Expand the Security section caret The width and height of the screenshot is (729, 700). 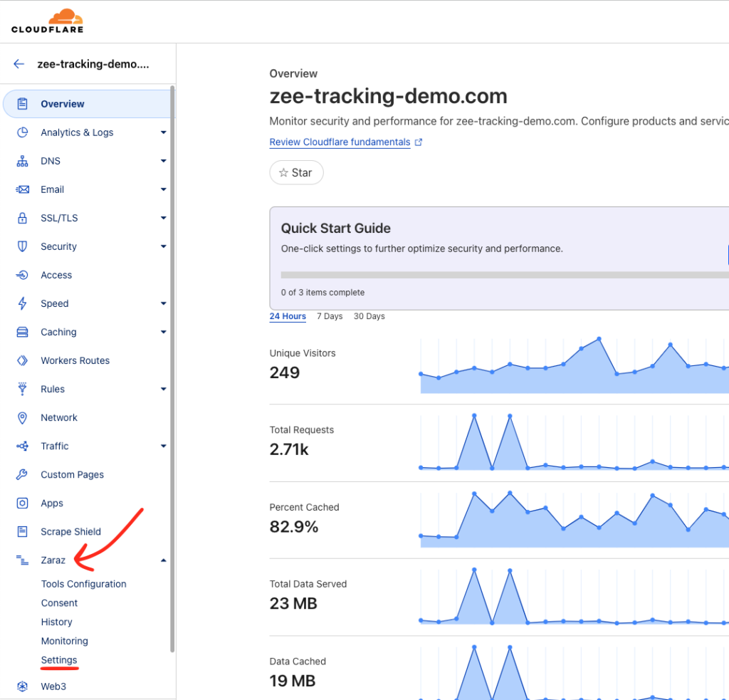163,246
